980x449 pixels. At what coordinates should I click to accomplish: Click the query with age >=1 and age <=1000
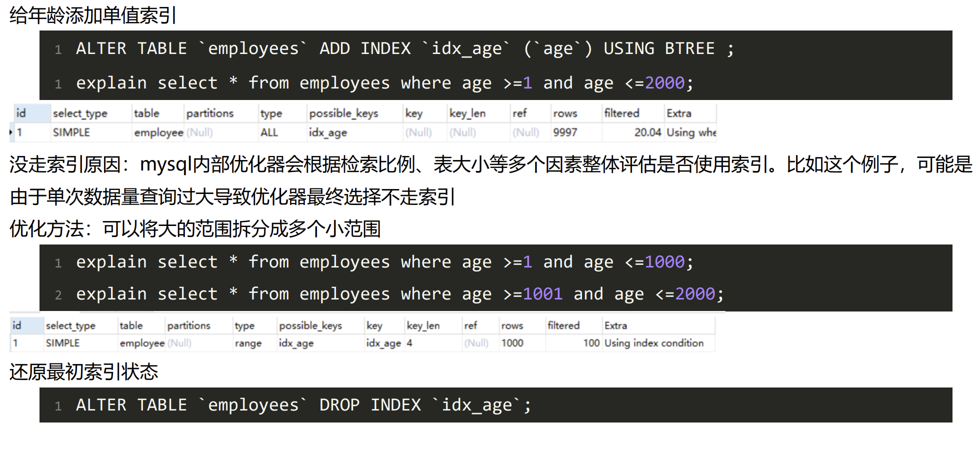point(384,261)
